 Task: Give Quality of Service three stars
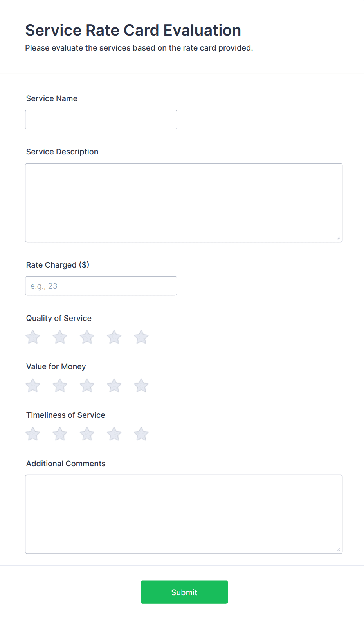pos(87,337)
